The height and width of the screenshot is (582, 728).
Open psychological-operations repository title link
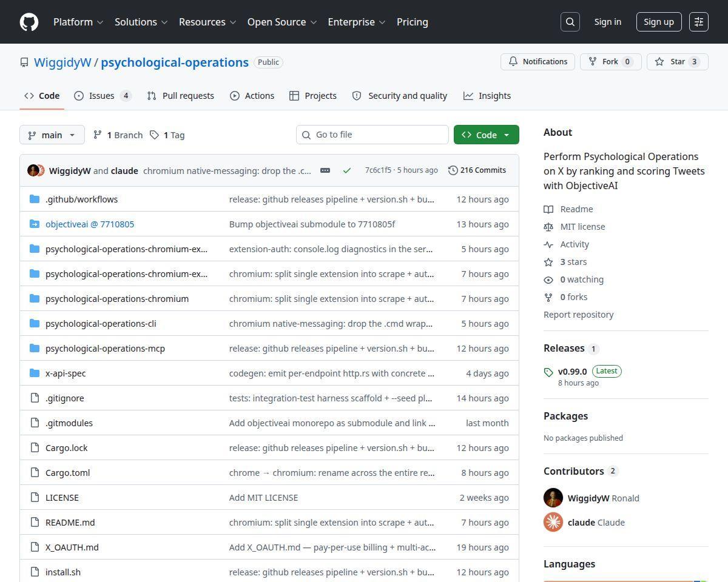coord(175,62)
